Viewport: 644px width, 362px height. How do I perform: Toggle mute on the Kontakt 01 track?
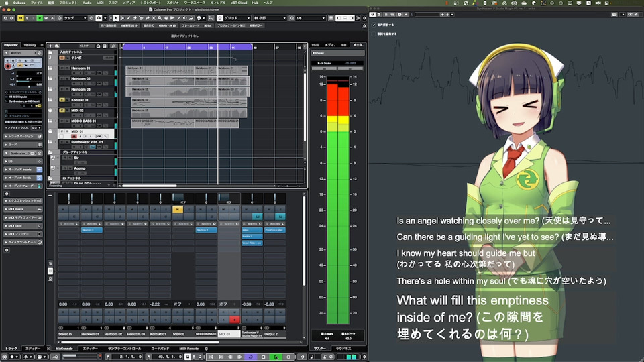tap(62, 100)
